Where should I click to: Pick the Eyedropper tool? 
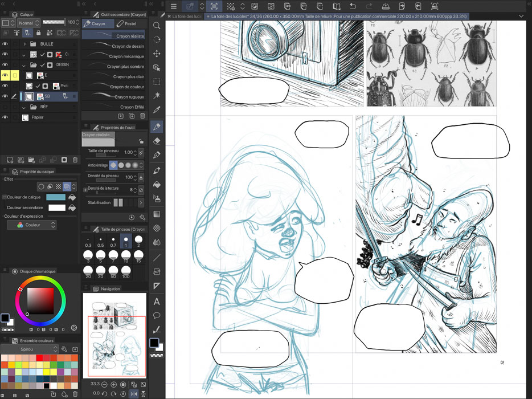[x=157, y=110]
